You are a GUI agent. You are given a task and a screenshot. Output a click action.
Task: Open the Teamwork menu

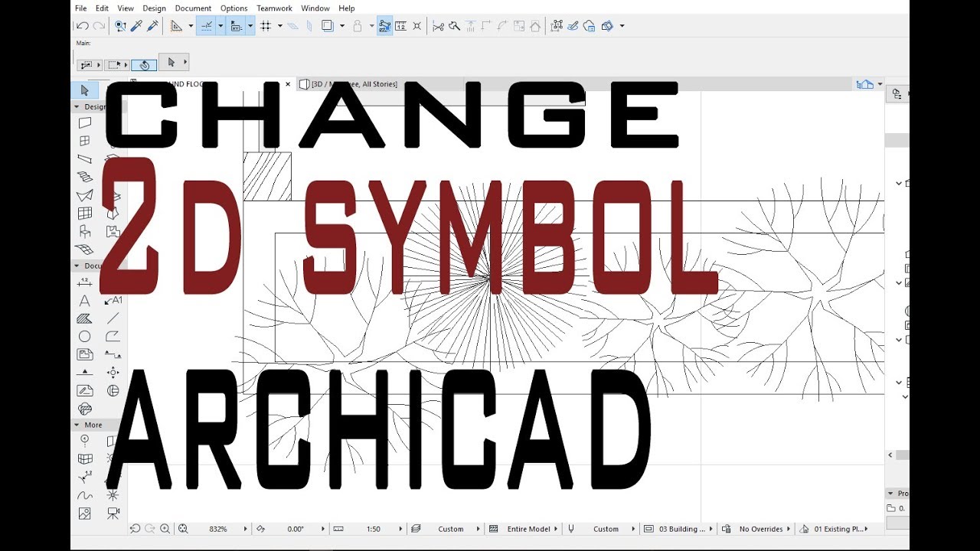(274, 8)
